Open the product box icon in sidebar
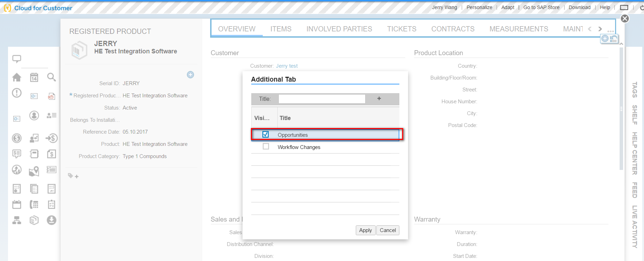The width and height of the screenshot is (644, 261). 34,220
